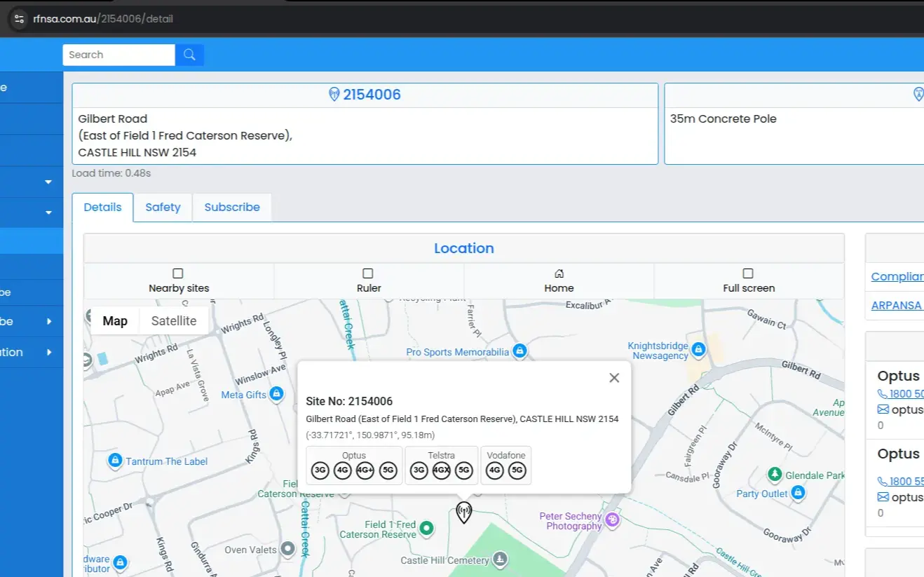Toggle the Ruler checkbox
The width and height of the screenshot is (924, 577).
(x=368, y=273)
